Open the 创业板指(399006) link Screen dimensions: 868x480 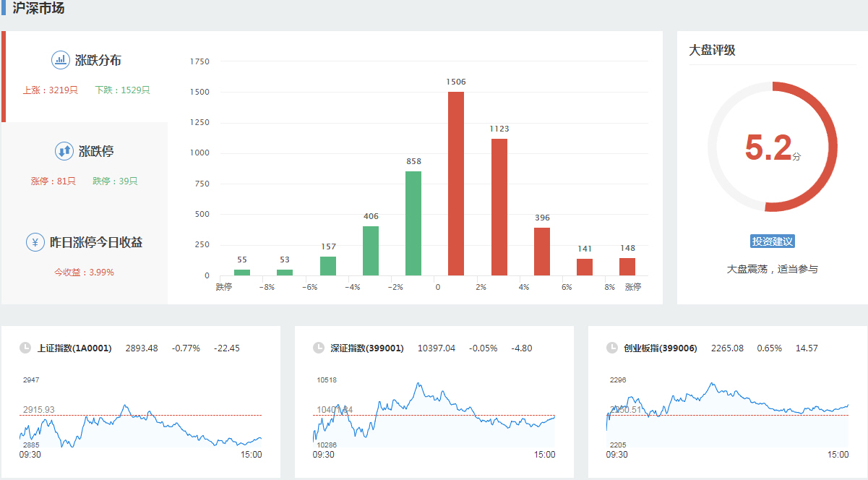[x=661, y=348]
